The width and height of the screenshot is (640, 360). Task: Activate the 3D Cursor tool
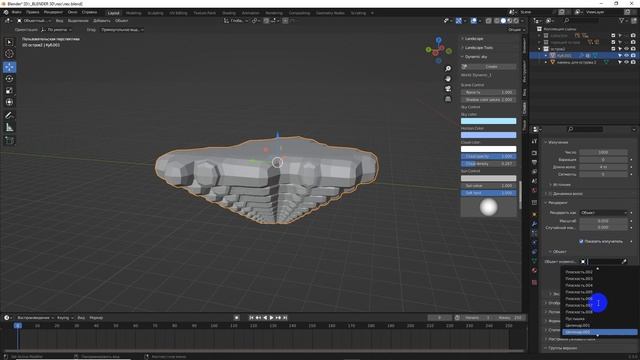[x=9, y=54]
